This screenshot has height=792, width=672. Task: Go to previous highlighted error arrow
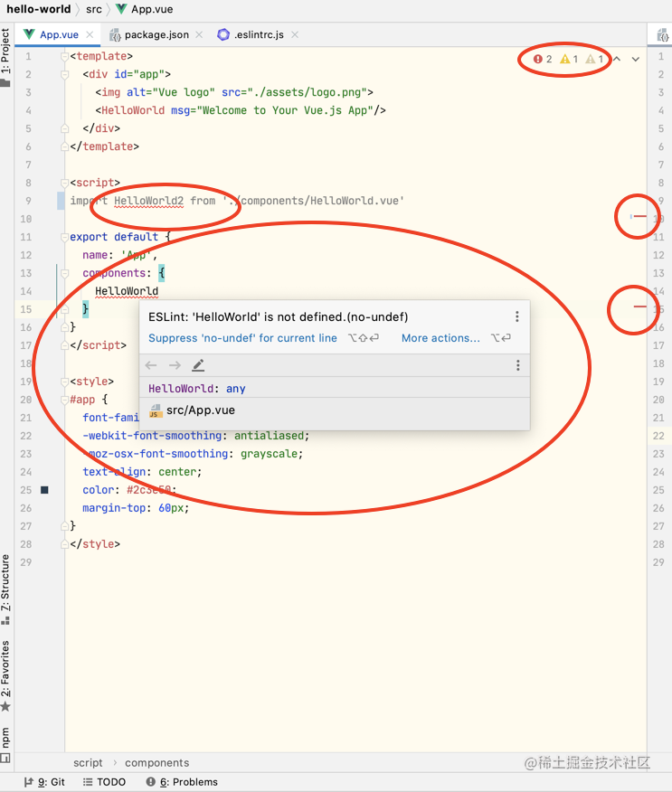click(617, 59)
